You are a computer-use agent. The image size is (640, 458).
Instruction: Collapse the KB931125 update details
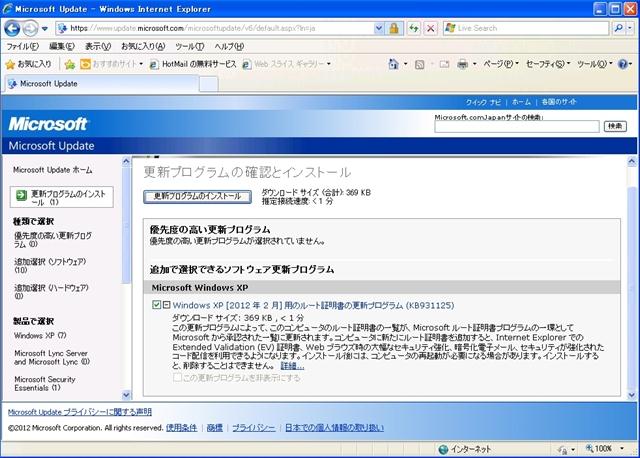coord(167,305)
